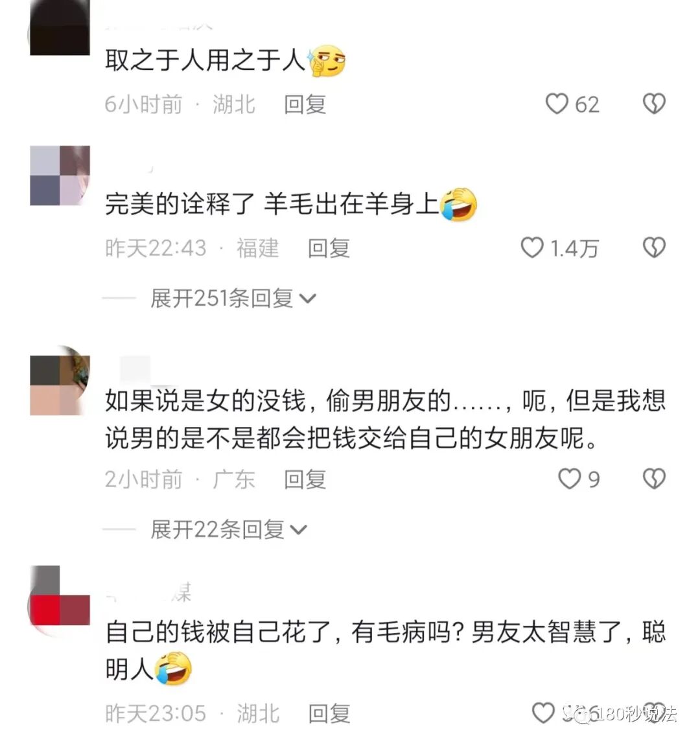Image resolution: width=700 pixels, height=745 pixels.
Task: Like the 自己的钱被自己花了 comment
Action: 543,713
